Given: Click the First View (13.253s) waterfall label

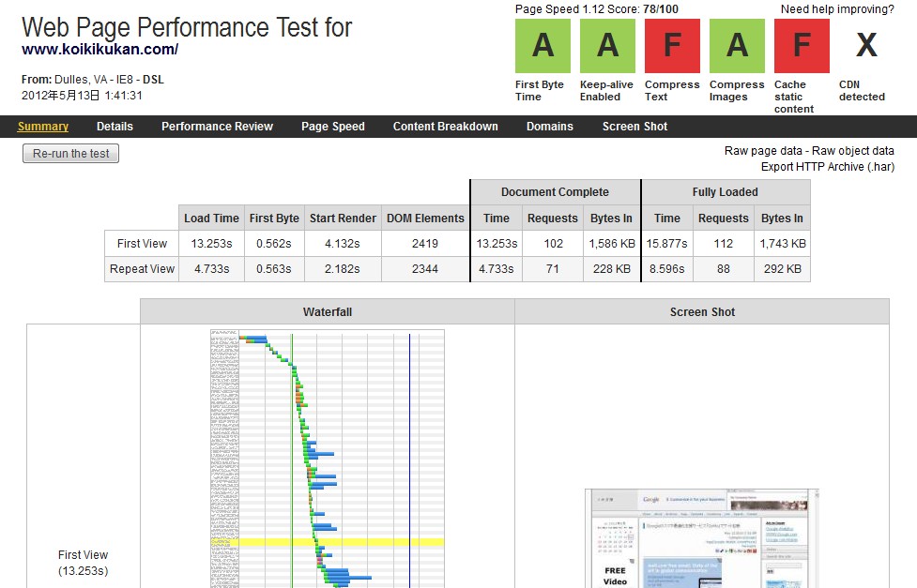Looking at the screenshot, I should coord(83,563).
